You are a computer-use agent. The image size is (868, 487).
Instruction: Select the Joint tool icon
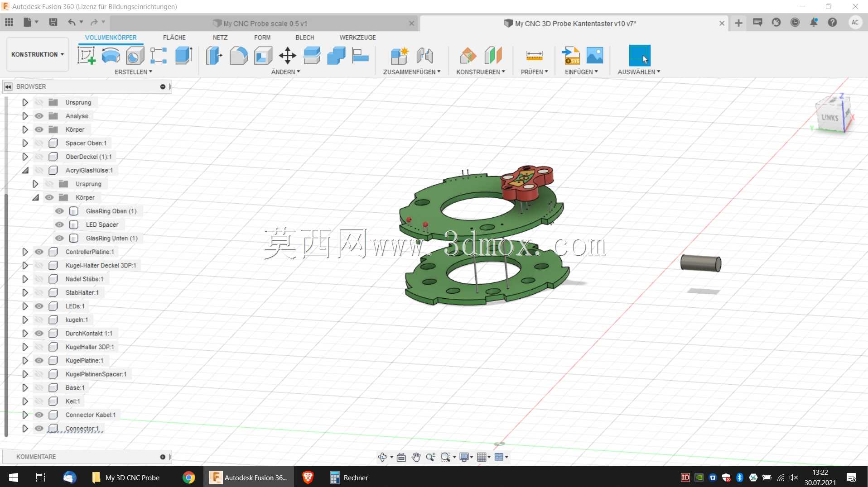(x=424, y=55)
